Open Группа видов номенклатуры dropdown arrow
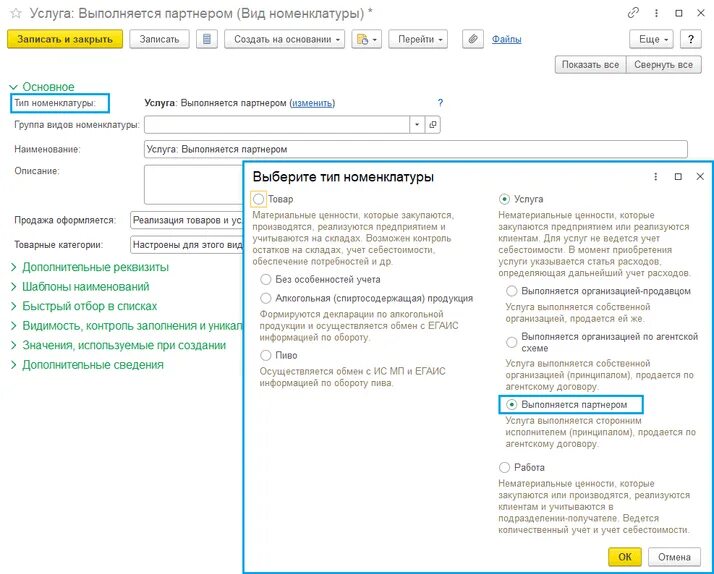This screenshot has width=714, height=574. pyautogui.click(x=417, y=124)
